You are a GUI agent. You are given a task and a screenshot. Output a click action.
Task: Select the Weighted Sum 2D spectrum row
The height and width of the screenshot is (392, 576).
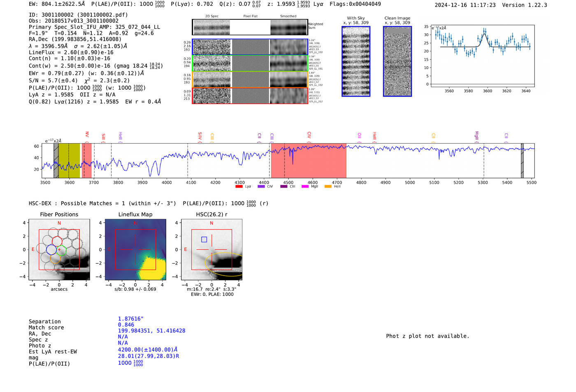(250, 27)
